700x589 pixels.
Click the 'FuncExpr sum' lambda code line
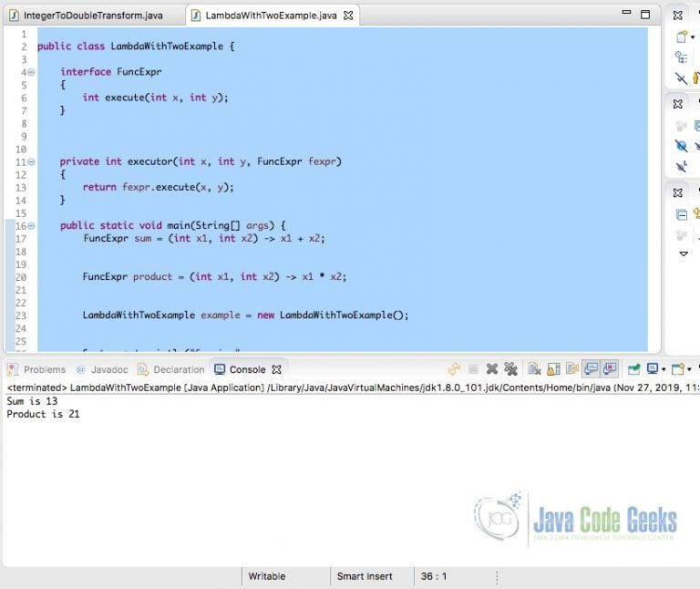tap(204, 239)
